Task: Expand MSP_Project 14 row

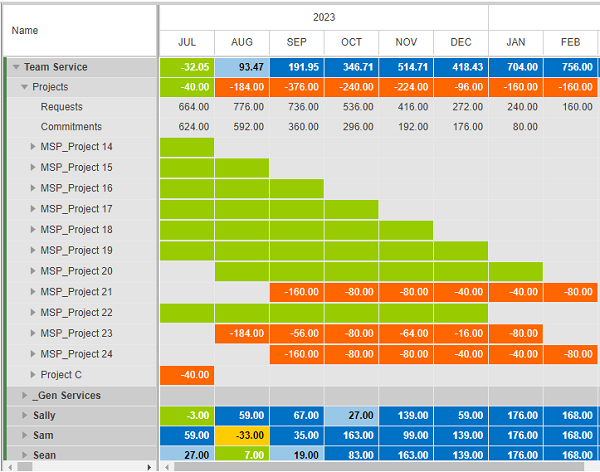Action: point(34,147)
